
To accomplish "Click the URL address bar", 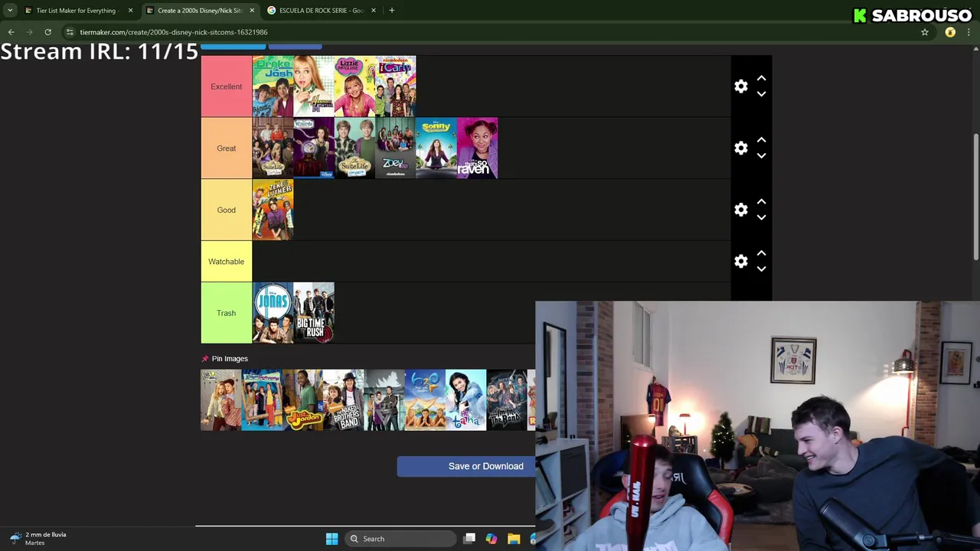I will 490,32.
